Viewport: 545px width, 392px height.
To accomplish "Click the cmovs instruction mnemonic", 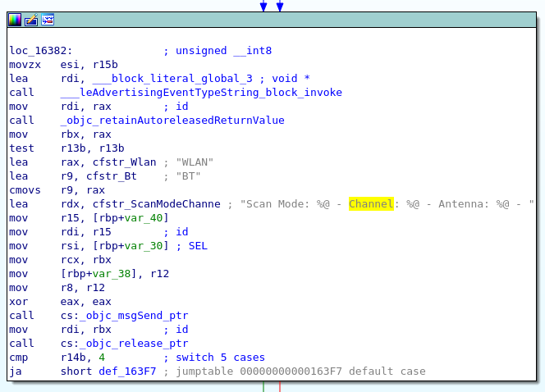I will [25, 190].
